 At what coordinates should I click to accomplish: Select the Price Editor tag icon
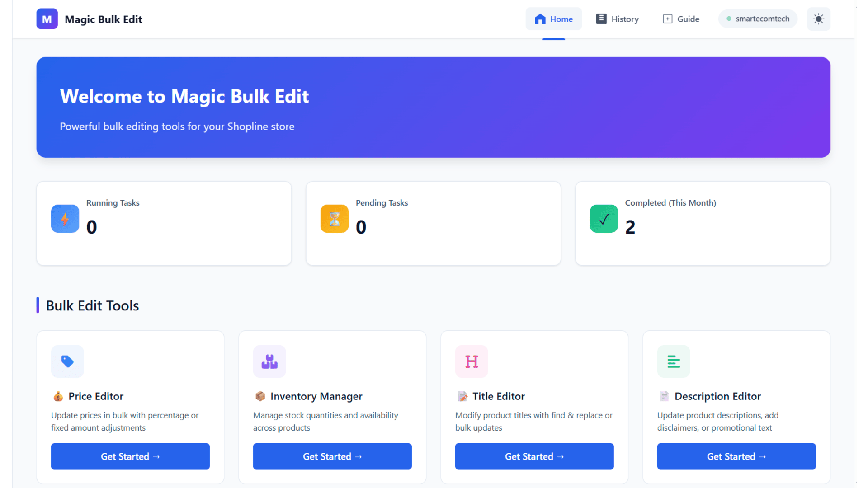[67, 361]
